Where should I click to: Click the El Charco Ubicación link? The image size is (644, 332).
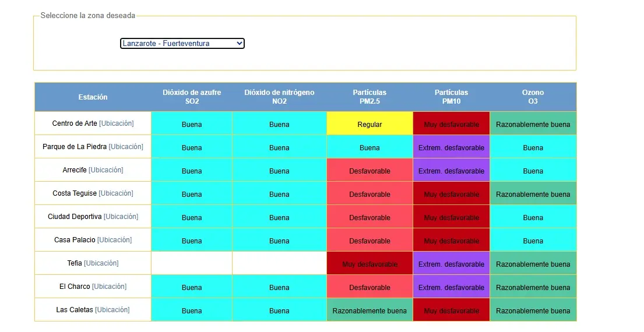coord(110,287)
